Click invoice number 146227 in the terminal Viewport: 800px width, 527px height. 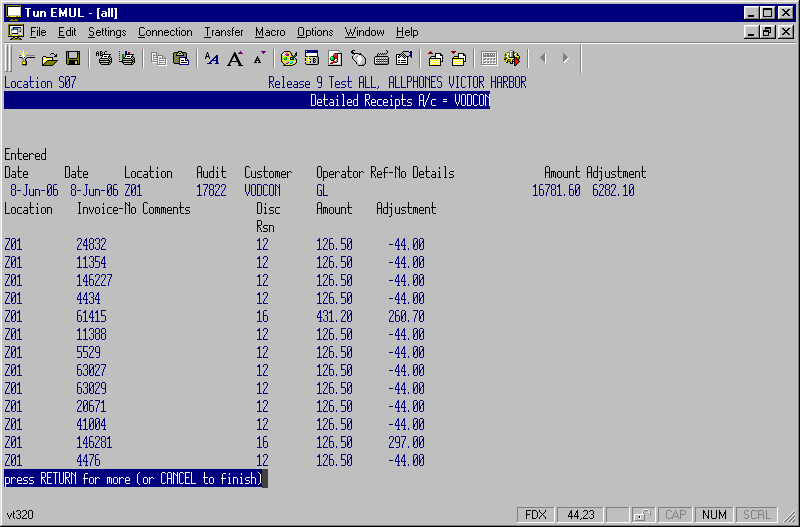[94, 281]
